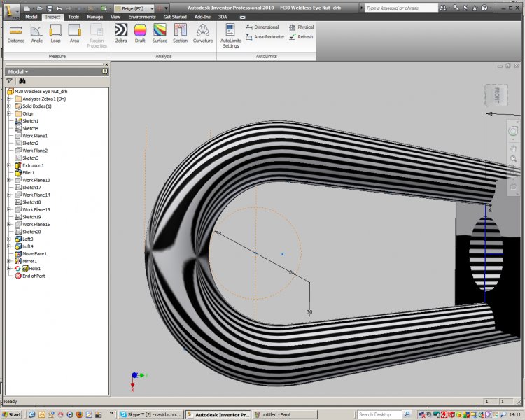Select Sketch1 in the model browser
The image size is (525, 420).
(x=30, y=121)
